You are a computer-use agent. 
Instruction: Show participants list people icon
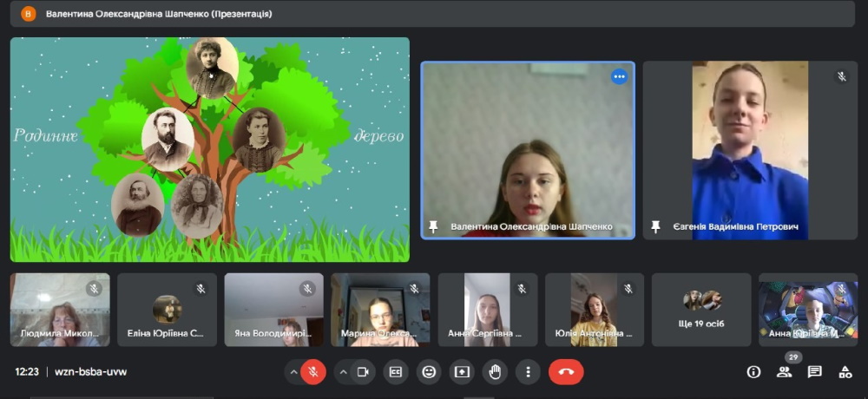(784, 372)
